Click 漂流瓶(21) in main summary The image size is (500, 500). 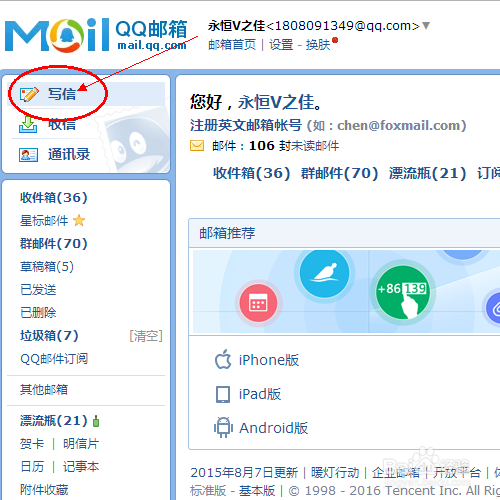click(427, 173)
